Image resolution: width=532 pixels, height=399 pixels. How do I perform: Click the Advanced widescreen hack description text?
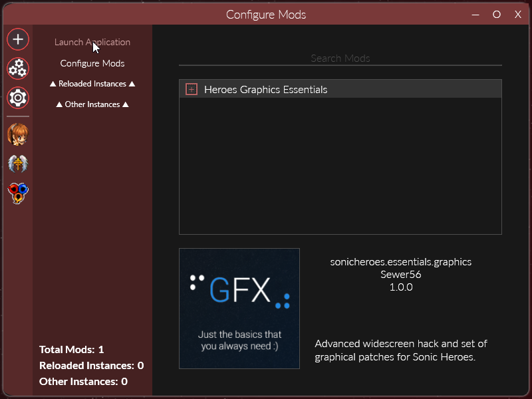401,350
